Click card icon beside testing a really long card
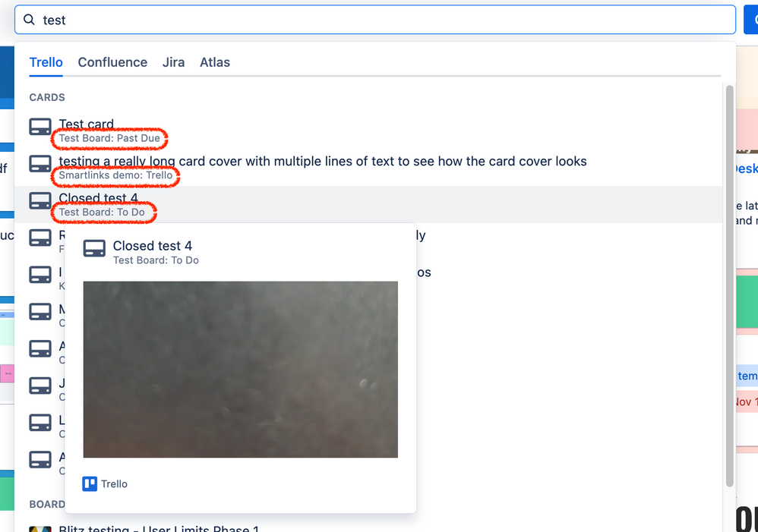 click(x=40, y=164)
